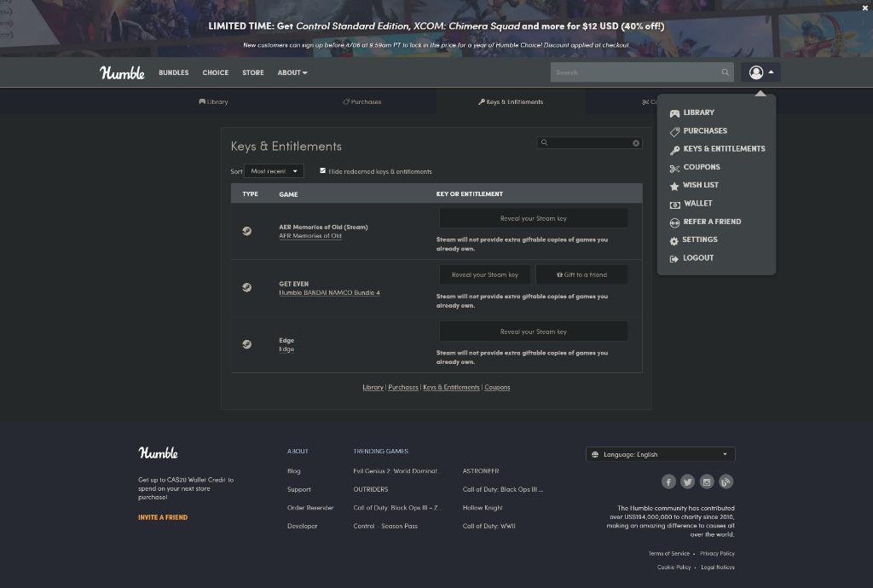This screenshot has width=873, height=588.
Task: Click the Settings gear icon
Action: coord(674,240)
